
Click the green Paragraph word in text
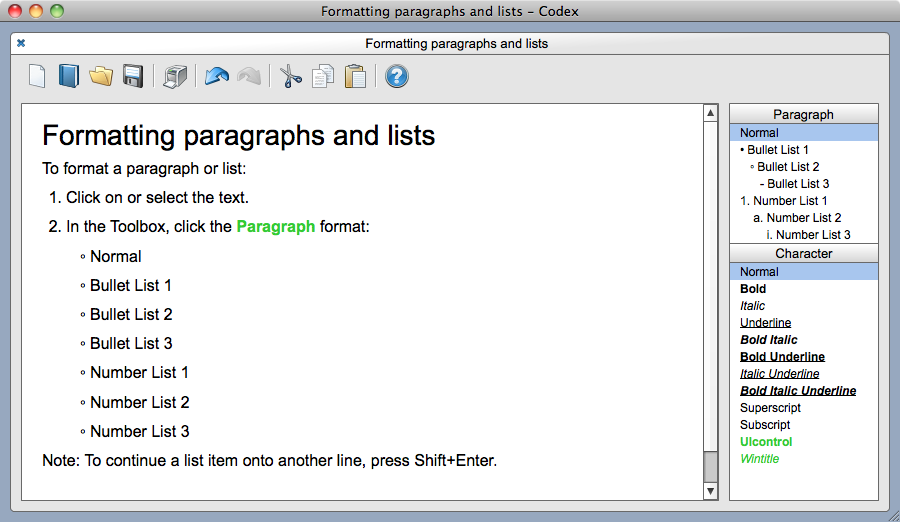coord(276,227)
